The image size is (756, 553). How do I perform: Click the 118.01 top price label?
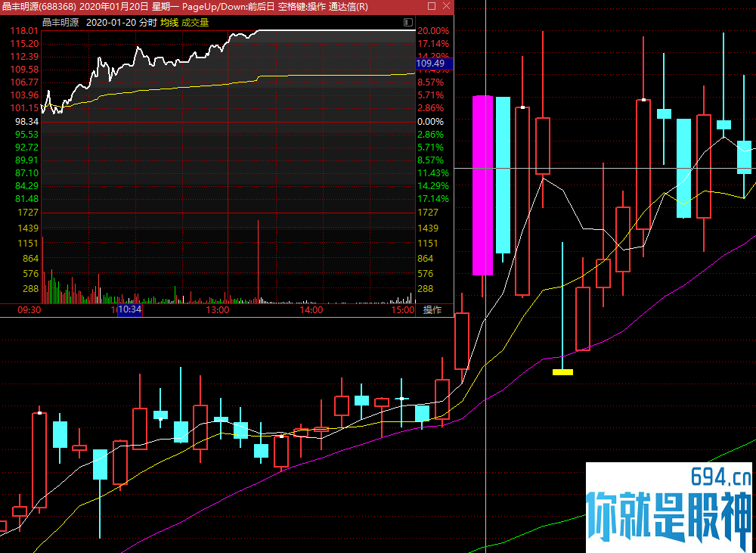(25, 31)
